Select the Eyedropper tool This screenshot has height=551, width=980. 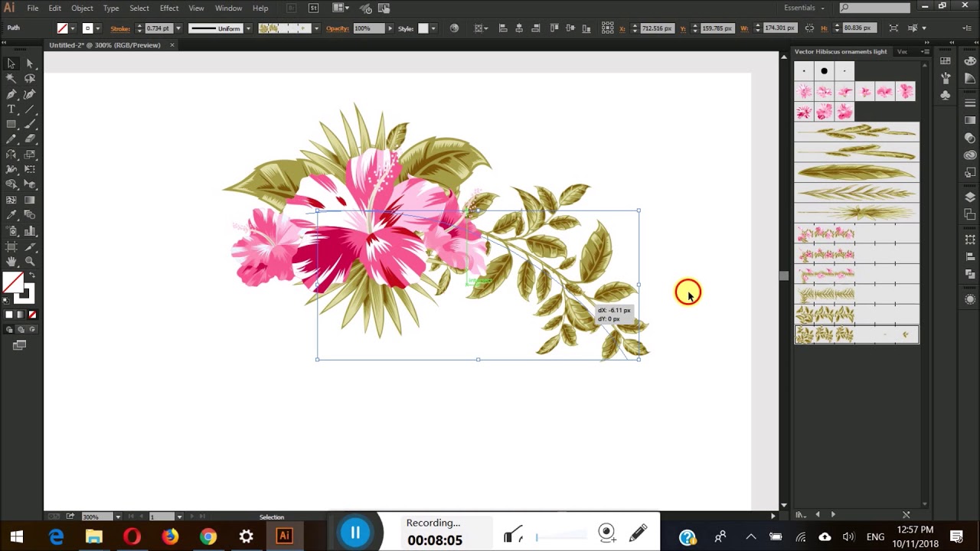(11, 215)
